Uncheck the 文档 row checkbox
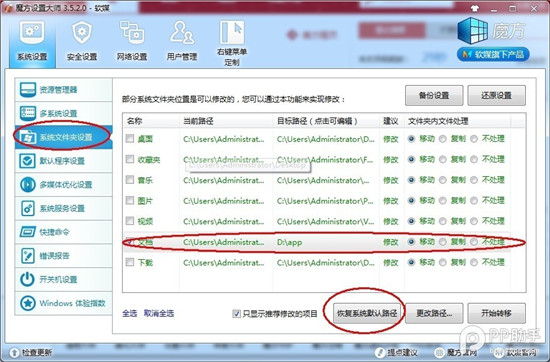 click(x=130, y=242)
